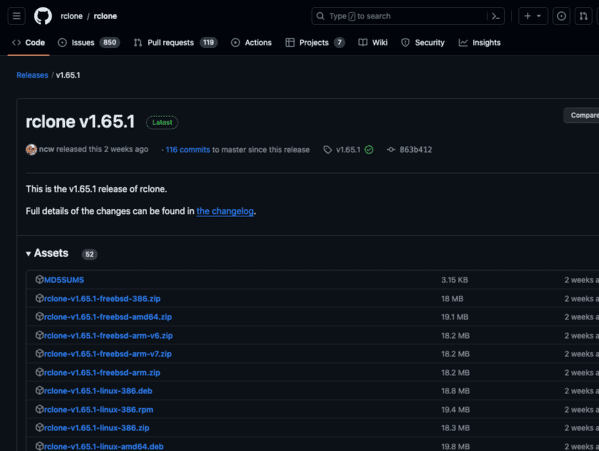Open ncw author link

(x=47, y=149)
